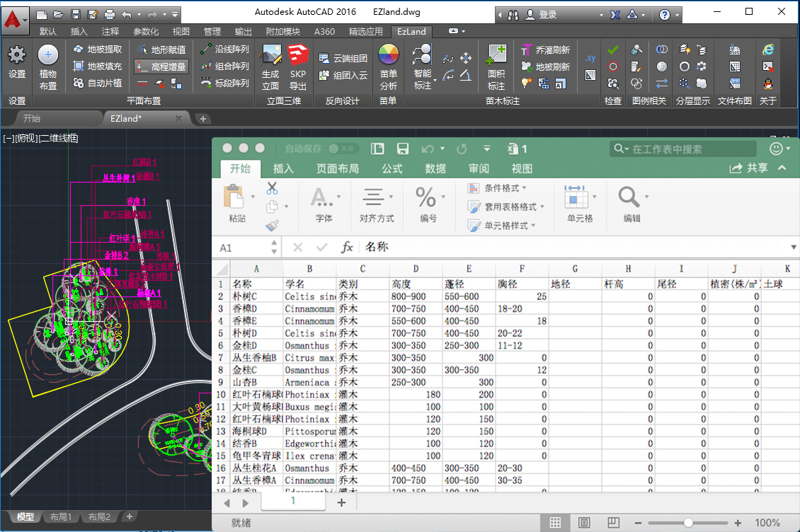Select the 开始 start tab in AutoCAD
The width and height of the screenshot is (800, 532).
(32, 118)
